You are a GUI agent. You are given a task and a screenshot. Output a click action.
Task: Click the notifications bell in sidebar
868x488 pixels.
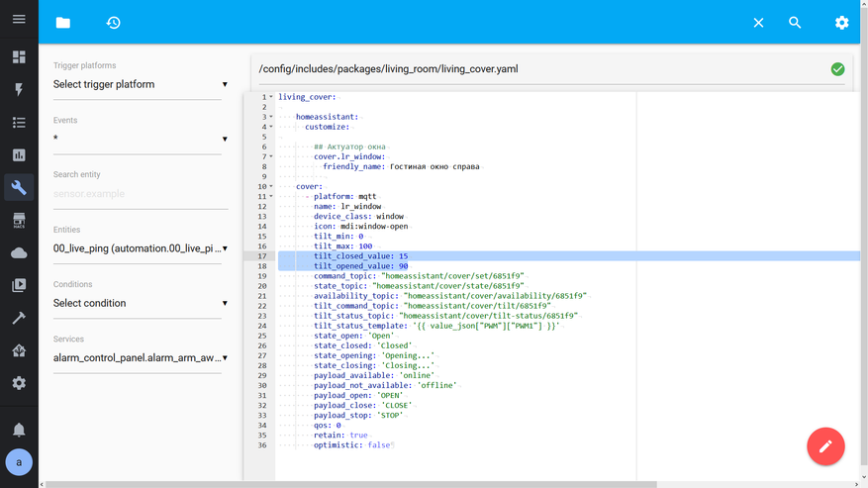pyautogui.click(x=19, y=430)
